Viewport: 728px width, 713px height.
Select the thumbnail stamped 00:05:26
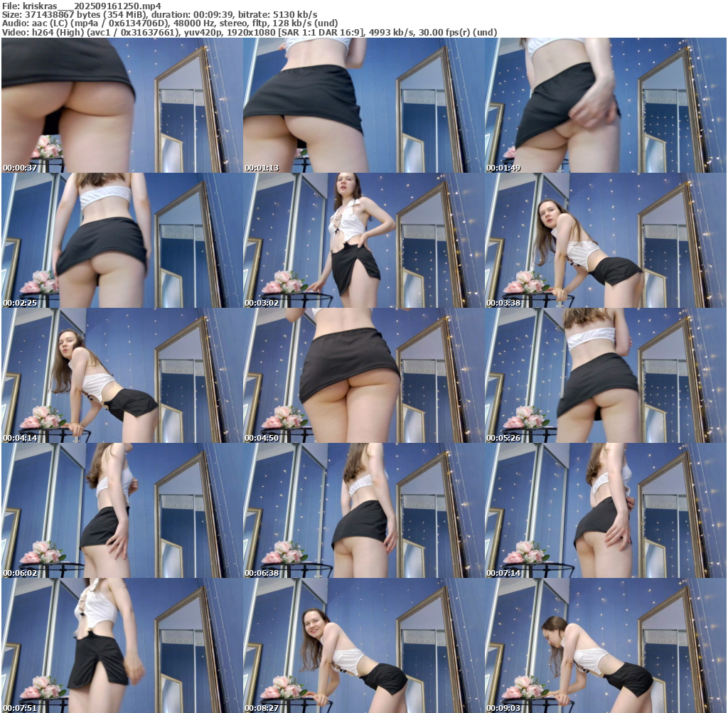point(606,375)
